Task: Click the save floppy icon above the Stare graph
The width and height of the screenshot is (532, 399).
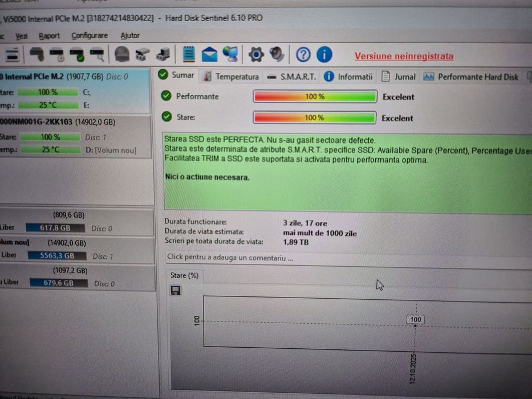Action: 176,291
